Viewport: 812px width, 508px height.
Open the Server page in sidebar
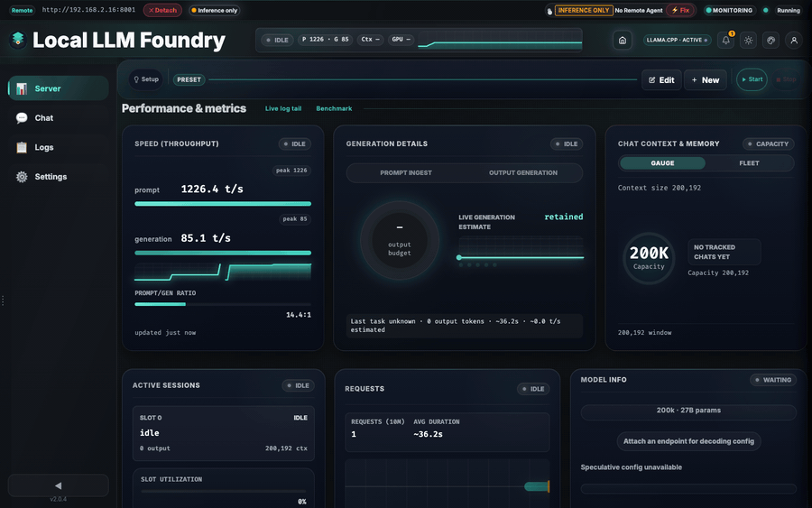coord(58,88)
